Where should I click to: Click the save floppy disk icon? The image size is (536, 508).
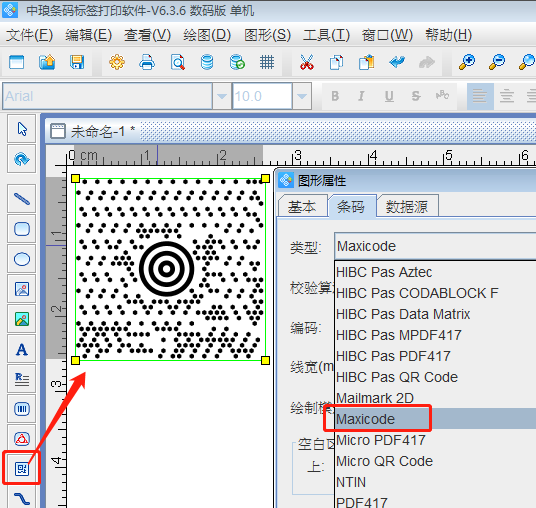pos(77,62)
